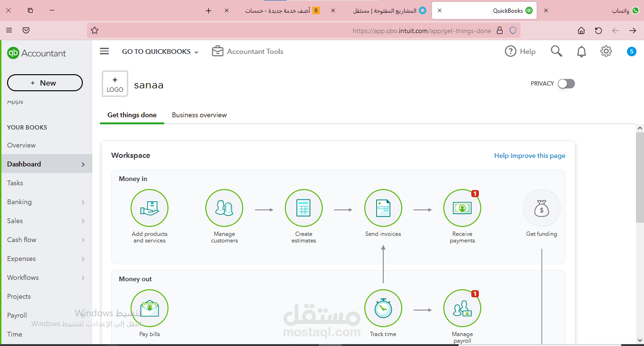Expand the Banking submenu chevron
The image size is (644, 346).
(x=83, y=202)
